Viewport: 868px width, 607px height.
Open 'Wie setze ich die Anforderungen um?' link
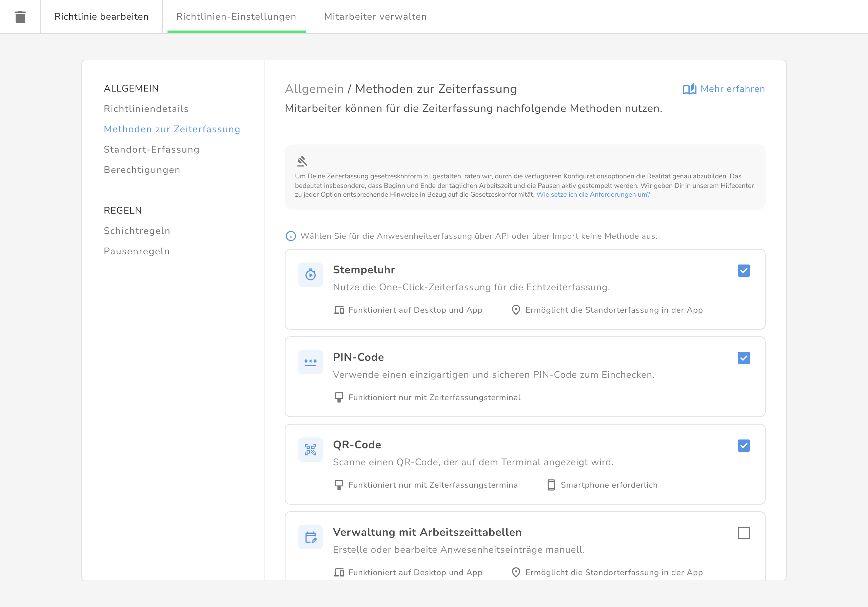pos(593,194)
